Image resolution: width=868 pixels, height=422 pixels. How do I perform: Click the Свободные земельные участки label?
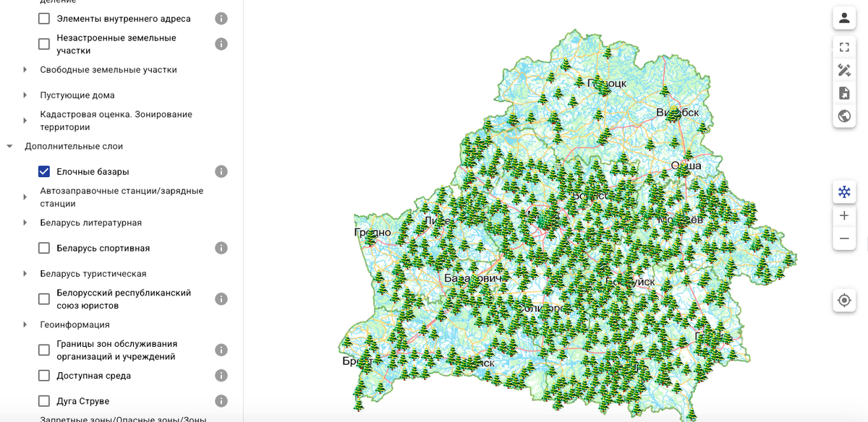tap(109, 70)
